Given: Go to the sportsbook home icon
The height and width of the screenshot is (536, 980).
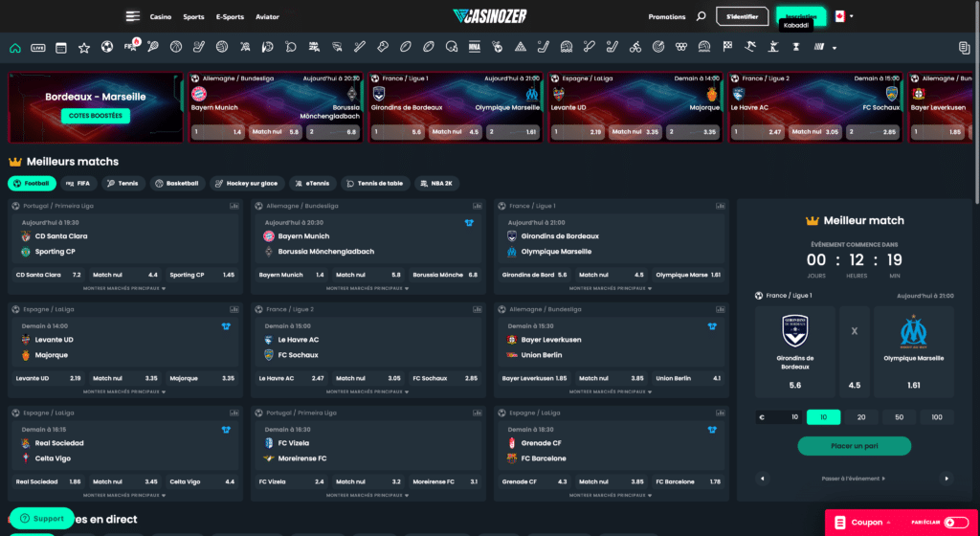Looking at the screenshot, I should [x=15, y=48].
